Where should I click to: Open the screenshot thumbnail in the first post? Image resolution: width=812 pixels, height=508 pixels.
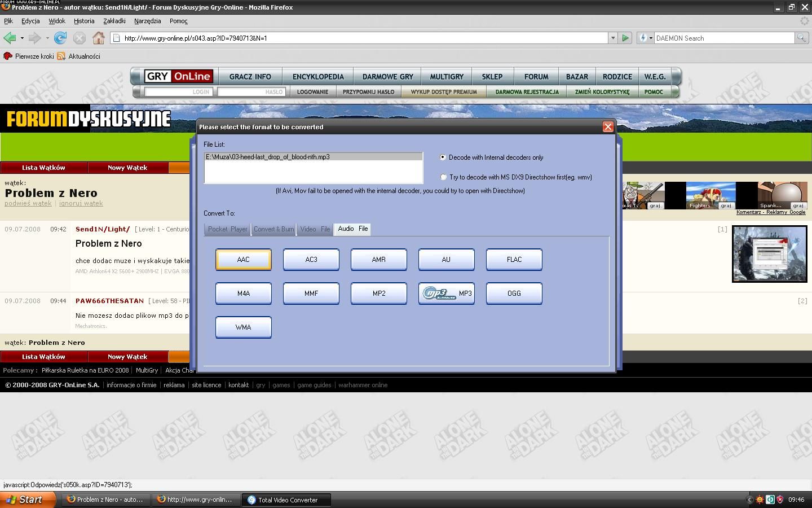point(769,254)
